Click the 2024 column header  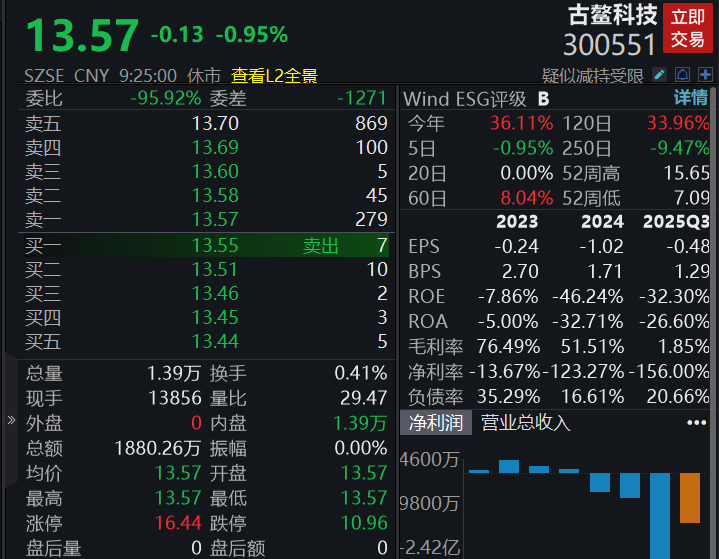pos(602,222)
